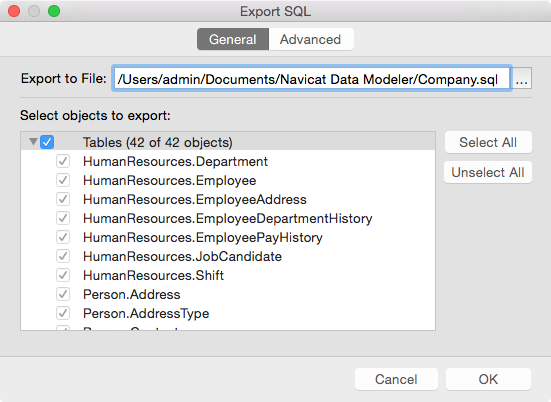Switch to the Advanced tab
This screenshot has width=551, height=402.
tap(311, 39)
